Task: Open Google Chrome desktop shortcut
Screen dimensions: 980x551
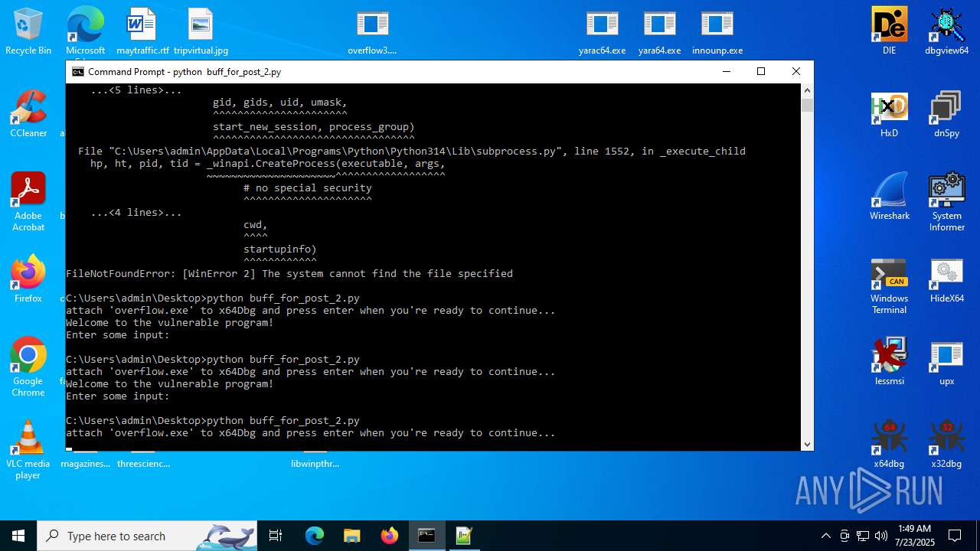Action: (x=28, y=367)
